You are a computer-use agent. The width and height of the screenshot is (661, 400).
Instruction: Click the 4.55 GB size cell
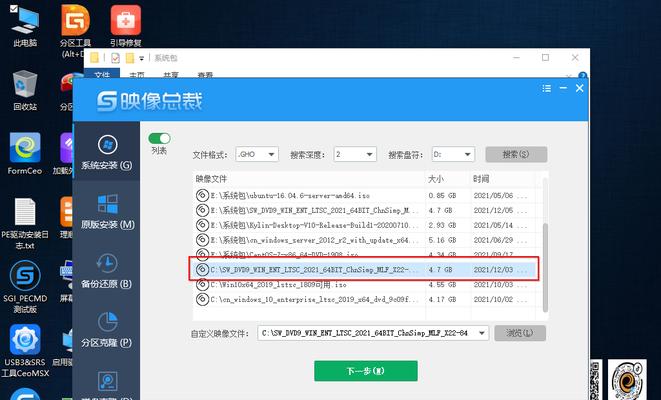[x=442, y=285]
